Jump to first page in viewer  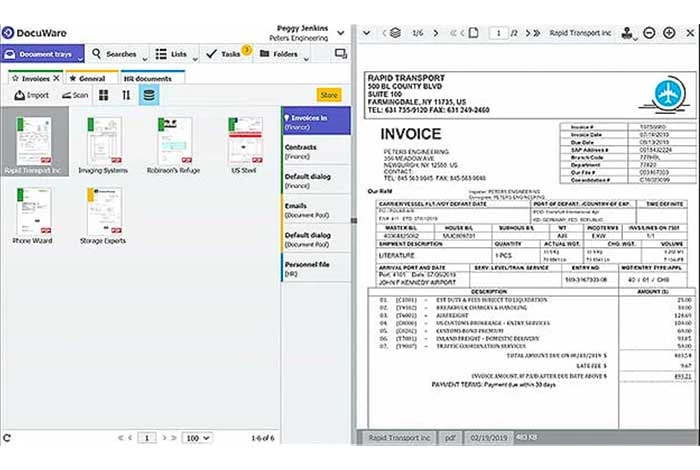coord(453,33)
